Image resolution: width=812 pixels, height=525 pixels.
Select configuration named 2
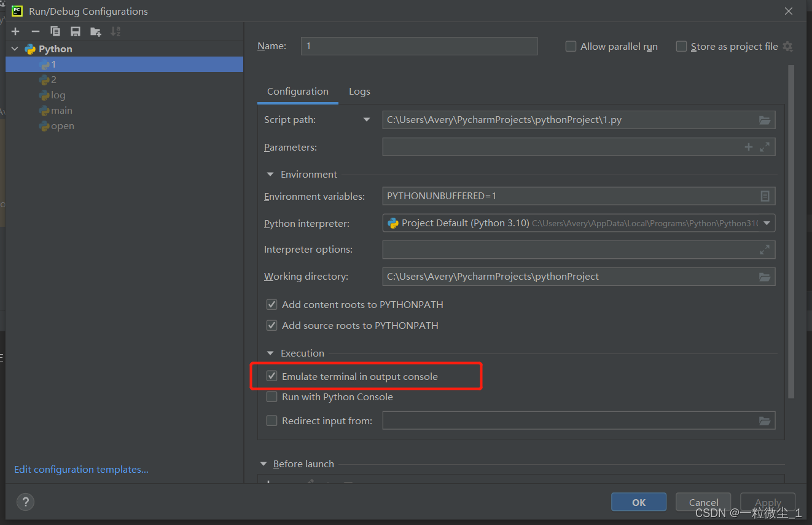(124, 80)
